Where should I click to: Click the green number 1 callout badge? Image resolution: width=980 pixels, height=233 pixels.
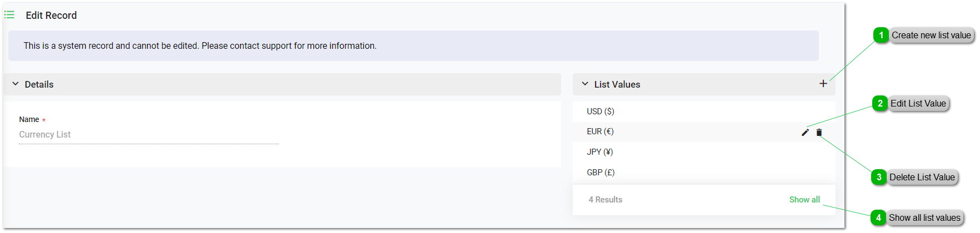click(x=881, y=35)
